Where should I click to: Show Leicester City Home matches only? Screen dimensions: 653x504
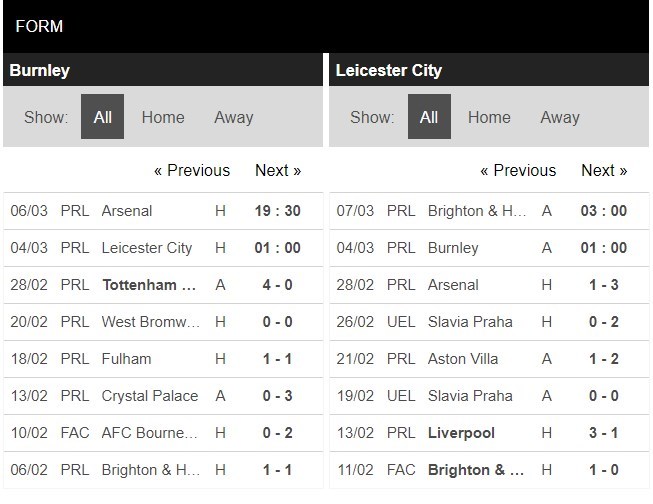[x=489, y=117]
